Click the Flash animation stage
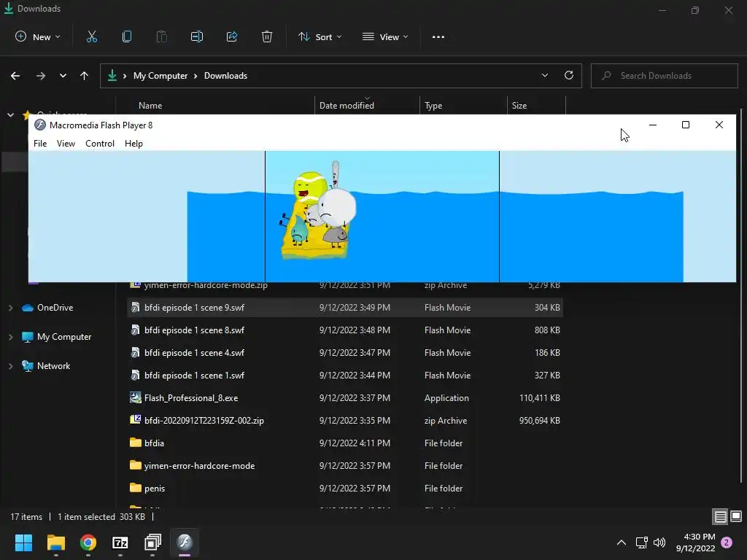The image size is (747, 560). click(382, 216)
